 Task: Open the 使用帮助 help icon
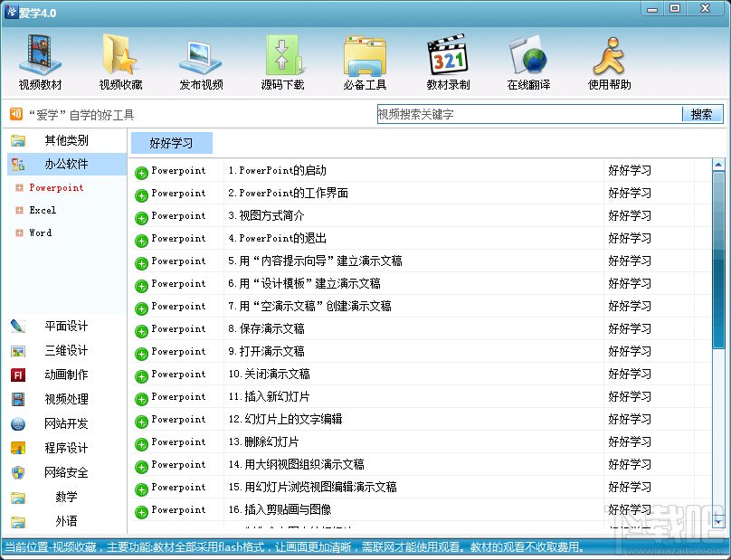tap(609, 56)
